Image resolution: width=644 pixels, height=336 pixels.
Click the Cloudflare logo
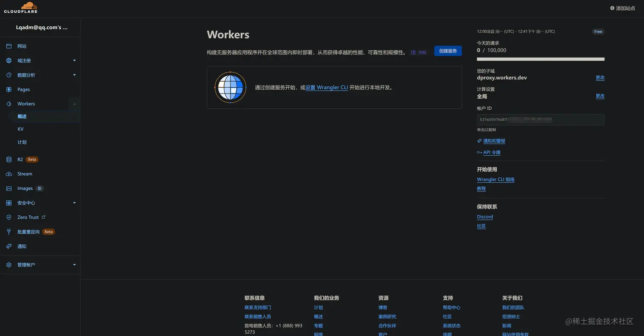(x=20, y=8)
